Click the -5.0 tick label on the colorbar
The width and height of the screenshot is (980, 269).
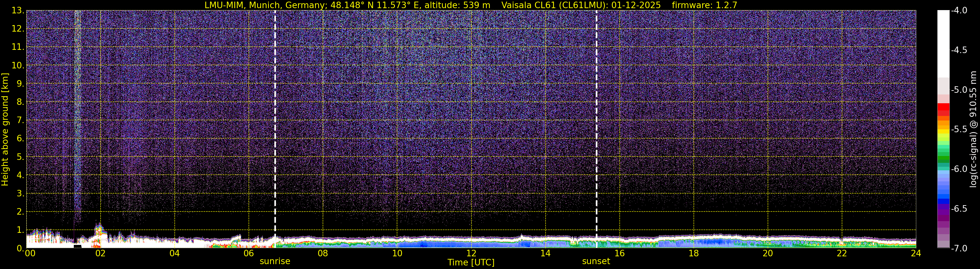959,90
